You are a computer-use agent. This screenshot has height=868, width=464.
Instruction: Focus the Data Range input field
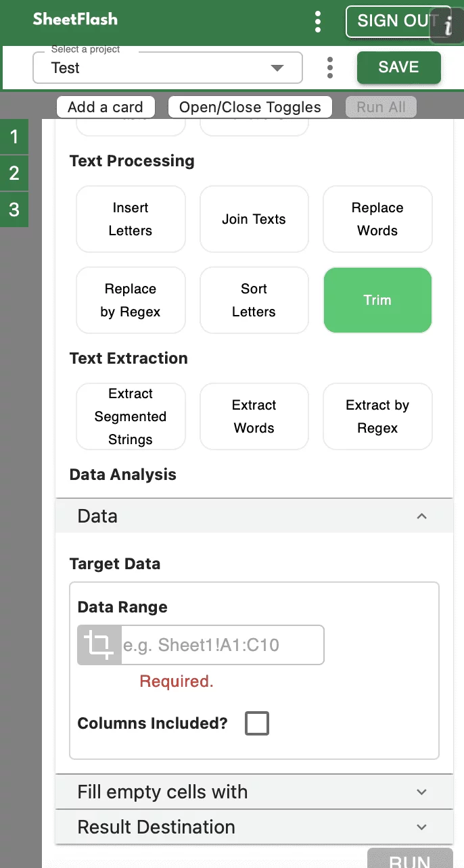[x=222, y=645]
